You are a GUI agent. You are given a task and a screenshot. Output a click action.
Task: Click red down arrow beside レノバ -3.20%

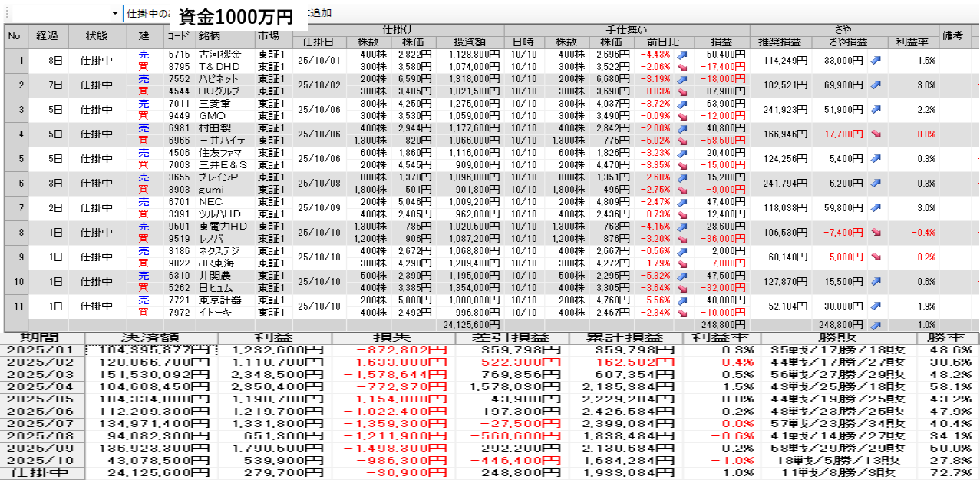coord(681,240)
